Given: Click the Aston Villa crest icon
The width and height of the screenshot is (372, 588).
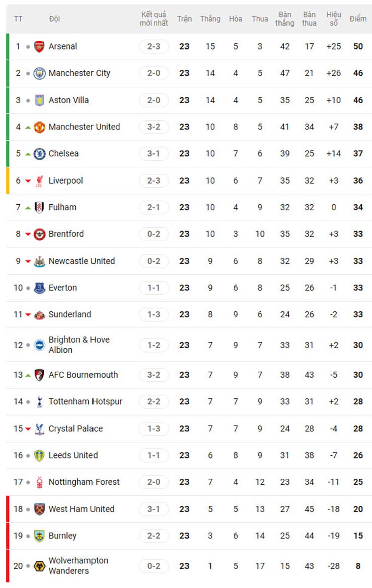Looking at the screenshot, I should [39, 100].
